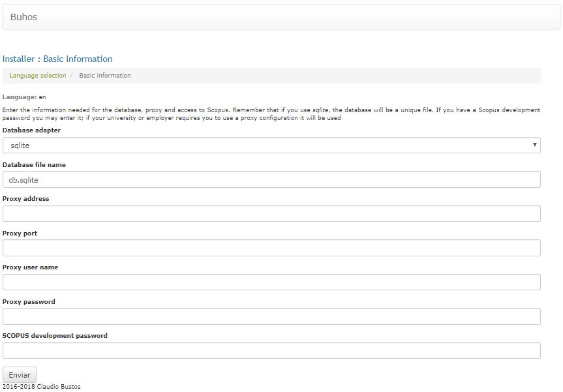Focus the Proxy password input box
563x392 pixels.
tap(271, 316)
